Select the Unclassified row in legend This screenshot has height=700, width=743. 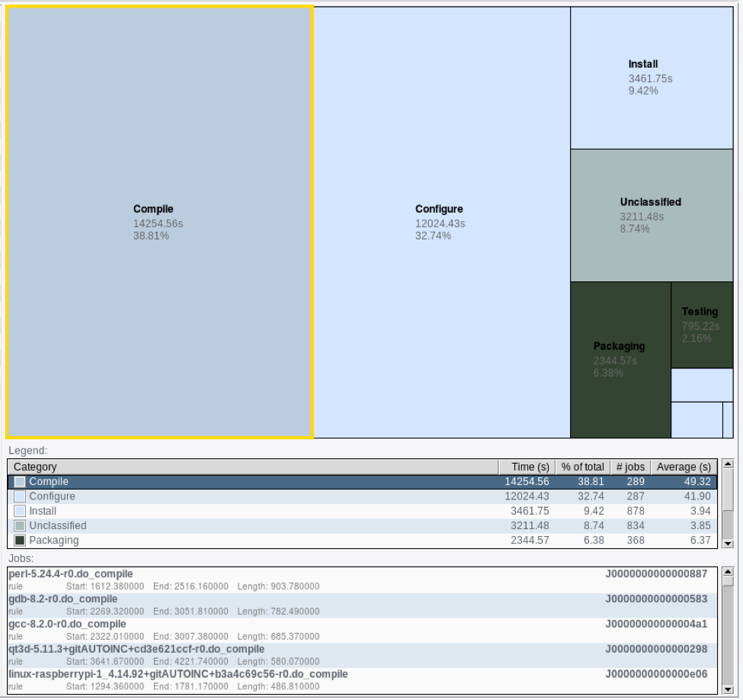363,526
